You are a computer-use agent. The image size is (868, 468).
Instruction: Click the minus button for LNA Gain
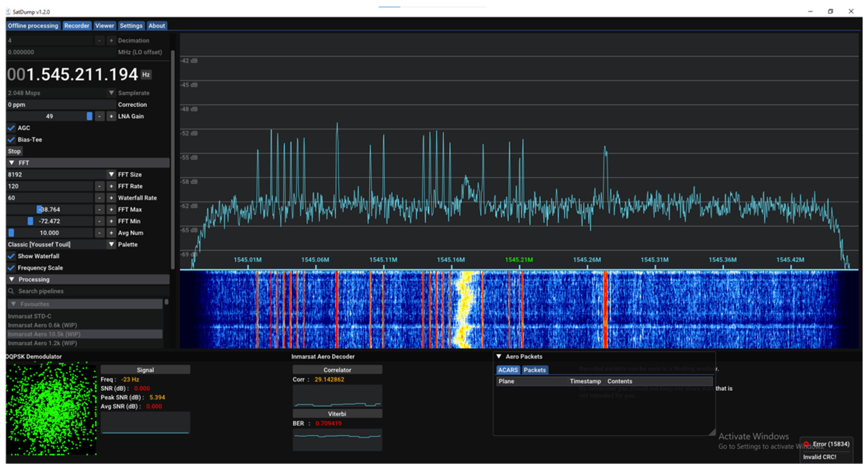(99, 116)
